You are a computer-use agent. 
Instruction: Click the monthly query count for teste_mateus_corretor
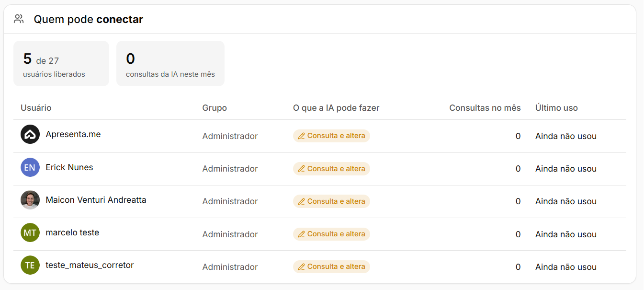[x=518, y=267]
